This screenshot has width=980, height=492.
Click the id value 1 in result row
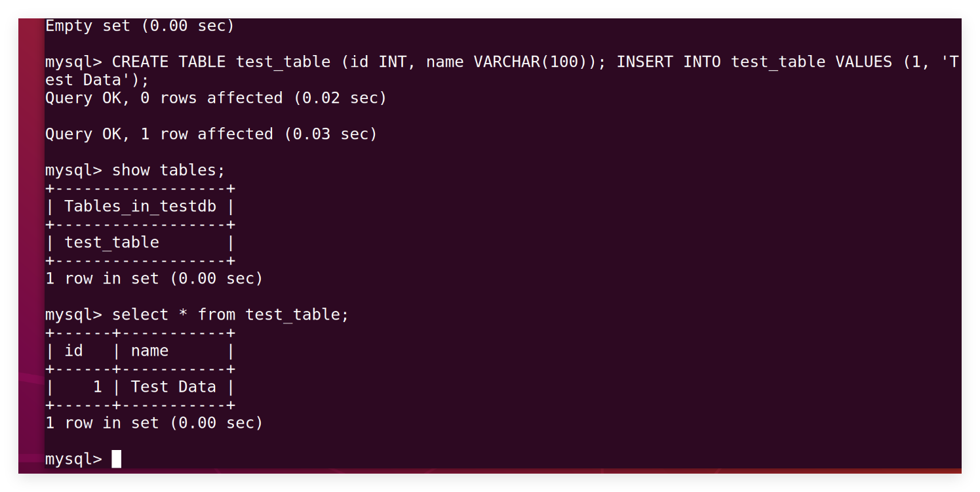97,386
